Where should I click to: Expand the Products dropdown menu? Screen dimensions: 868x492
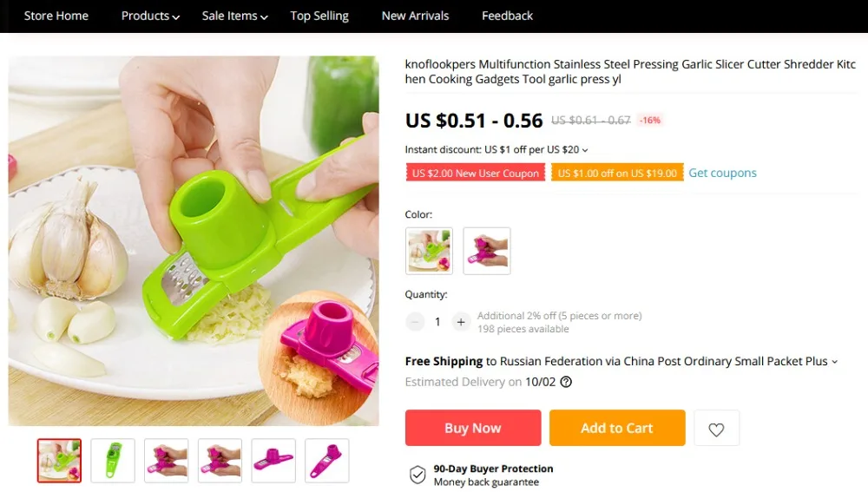point(150,16)
